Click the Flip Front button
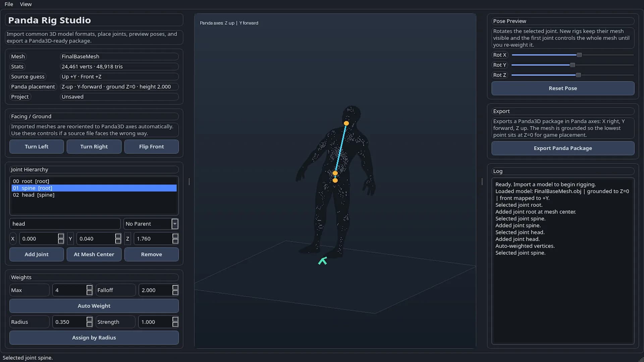Screen dimensions: 644x362 (x=151, y=146)
